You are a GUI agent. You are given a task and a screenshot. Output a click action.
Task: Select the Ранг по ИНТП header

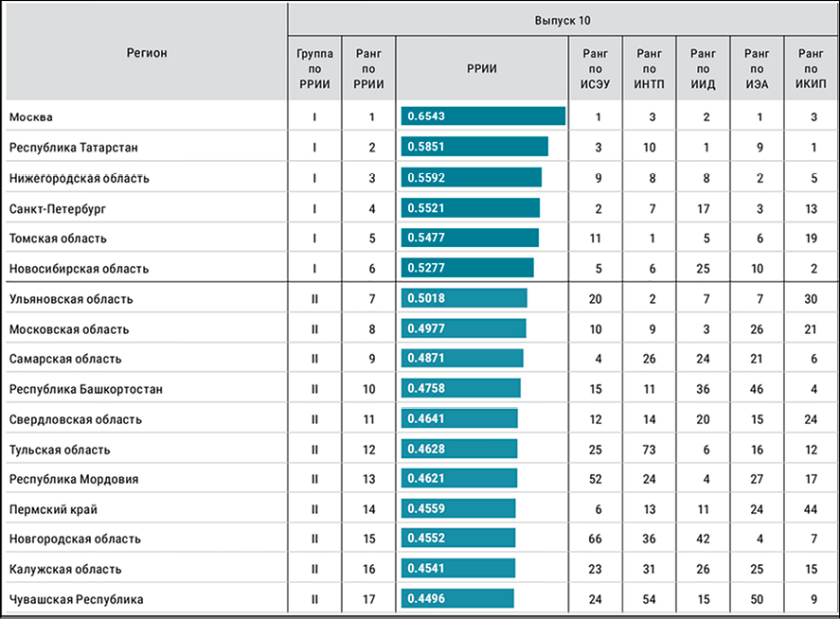650,69
